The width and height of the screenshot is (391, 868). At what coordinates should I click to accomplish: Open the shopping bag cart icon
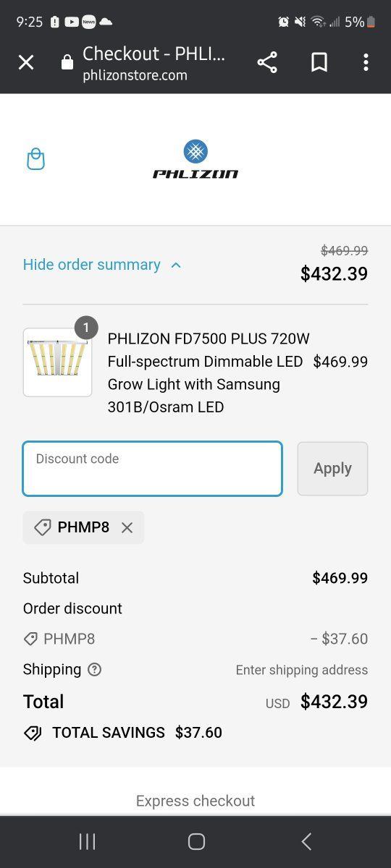35,159
